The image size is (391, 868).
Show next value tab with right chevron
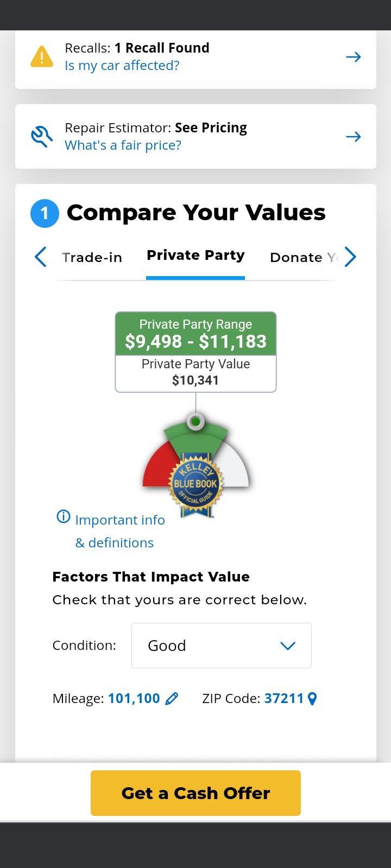tap(350, 257)
